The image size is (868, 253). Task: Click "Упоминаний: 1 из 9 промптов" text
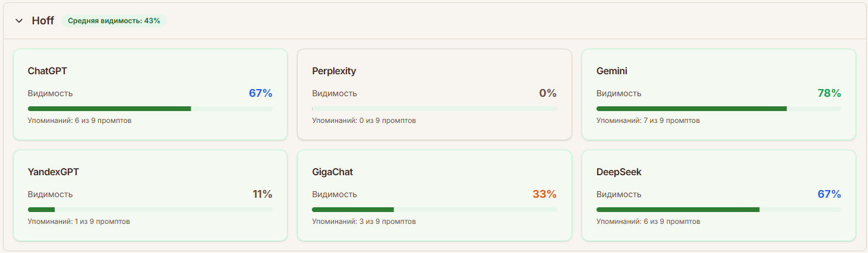click(x=79, y=222)
